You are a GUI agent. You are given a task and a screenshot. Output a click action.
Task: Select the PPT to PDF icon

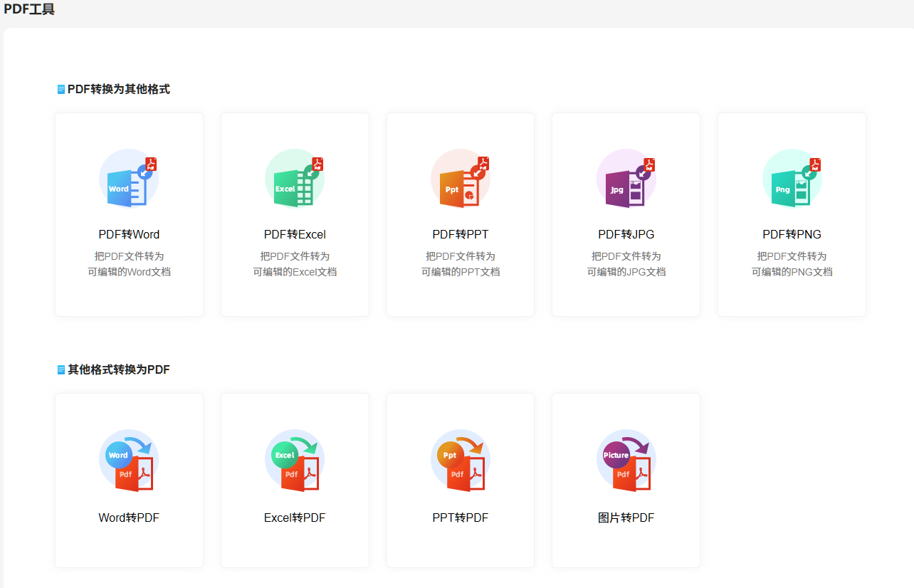(x=461, y=461)
